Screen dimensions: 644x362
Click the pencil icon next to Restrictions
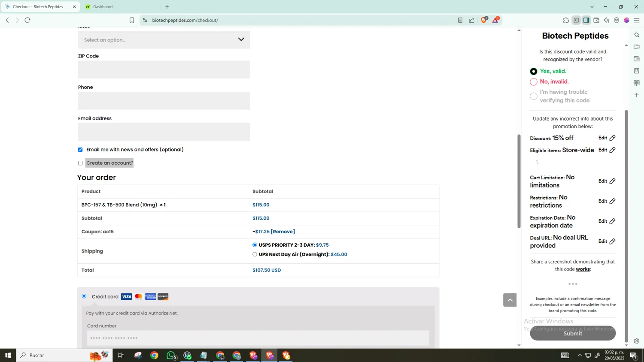tap(613, 201)
